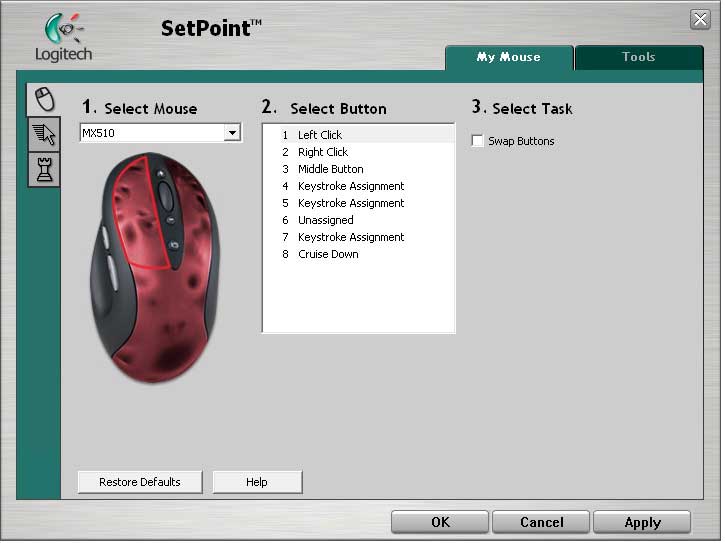Confirm with the OK button
The width and height of the screenshot is (725, 543).
click(440, 522)
